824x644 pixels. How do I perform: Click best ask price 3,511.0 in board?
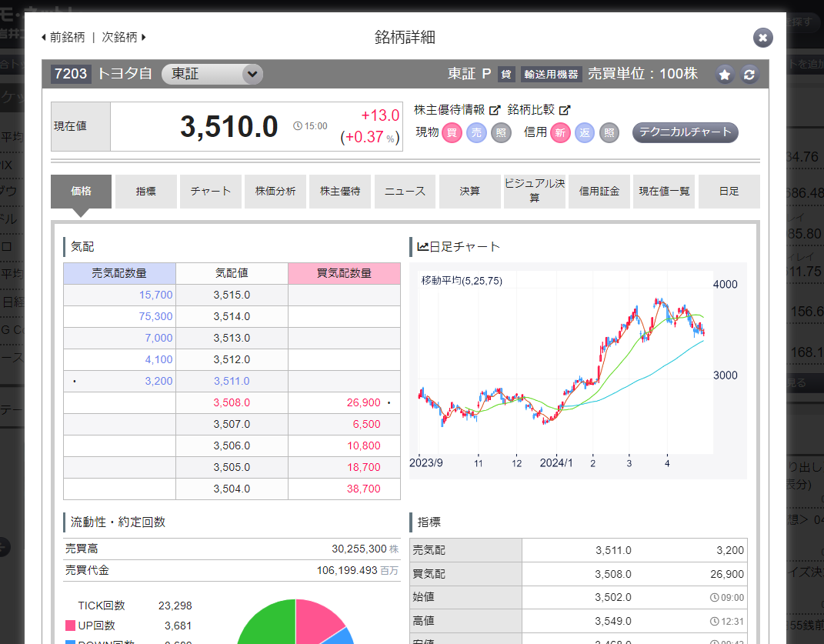point(232,381)
